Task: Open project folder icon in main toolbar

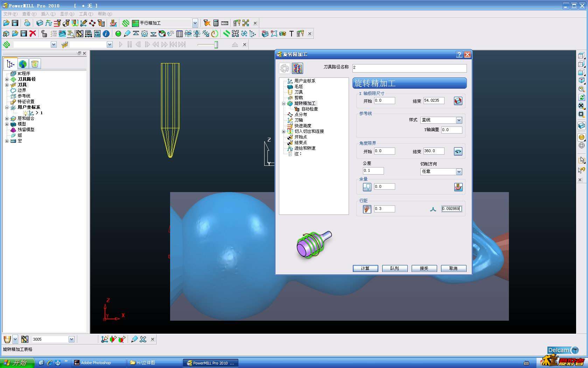Action: (6, 23)
